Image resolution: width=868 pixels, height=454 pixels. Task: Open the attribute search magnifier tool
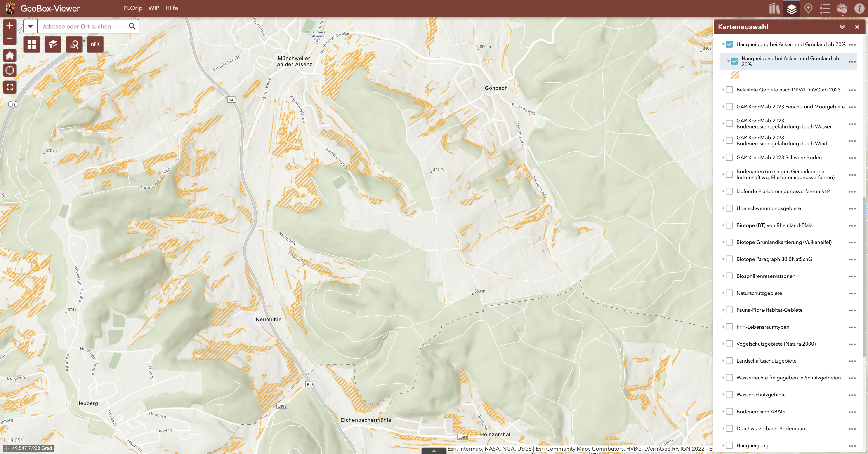click(x=74, y=44)
